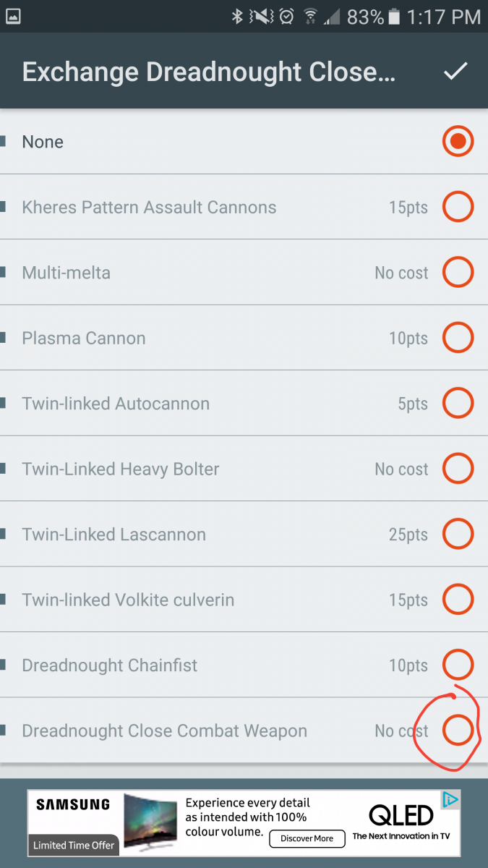Pick the Plasma Cannon radio button

point(458,338)
